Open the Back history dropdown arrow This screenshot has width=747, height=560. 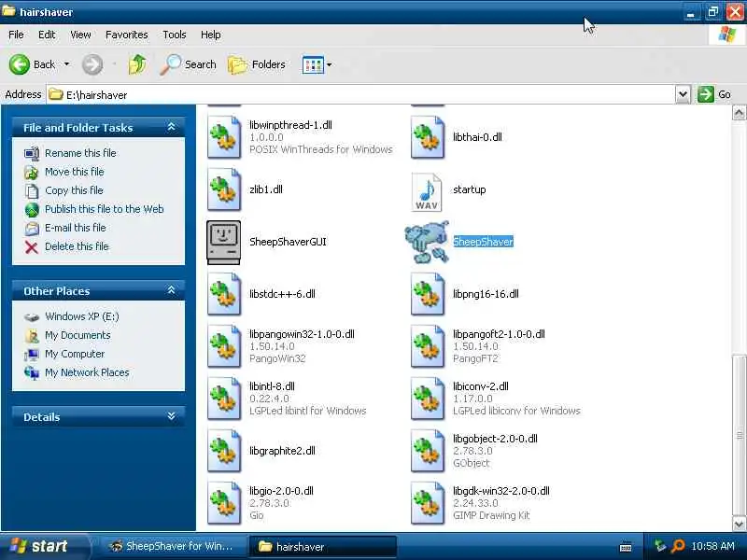[x=66, y=63]
